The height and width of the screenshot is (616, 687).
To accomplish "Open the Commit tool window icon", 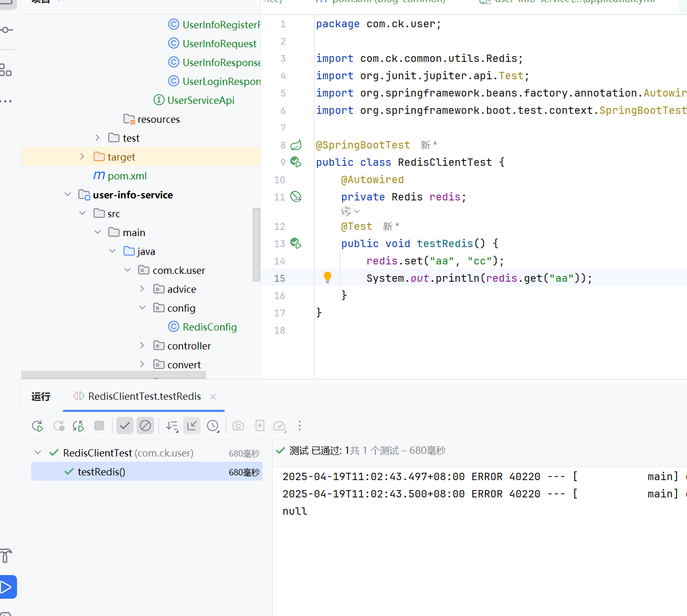I will point(7,30).
